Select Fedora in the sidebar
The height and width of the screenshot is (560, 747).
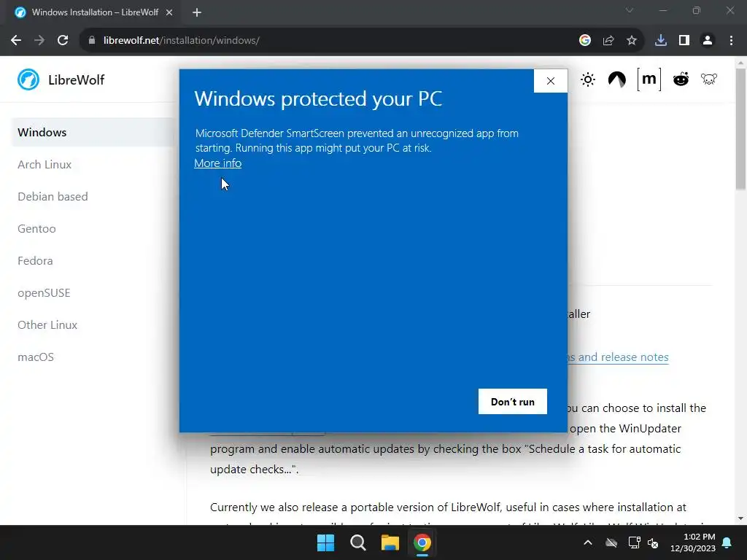(35, 261)
